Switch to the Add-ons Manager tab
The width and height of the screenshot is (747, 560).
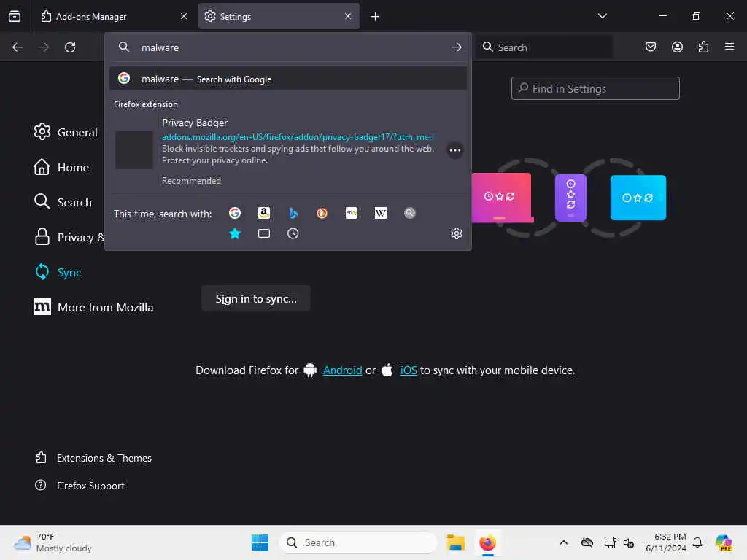tap(114, 16)
